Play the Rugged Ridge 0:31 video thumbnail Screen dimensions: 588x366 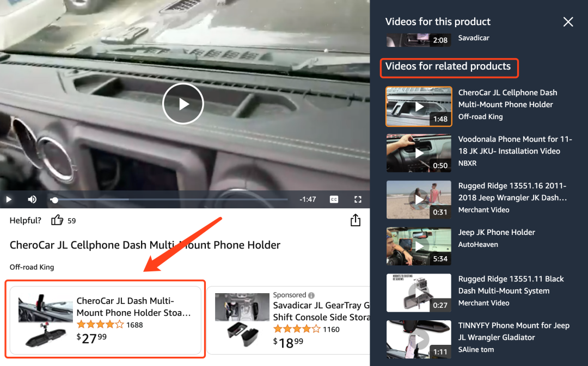click(419, 200)
